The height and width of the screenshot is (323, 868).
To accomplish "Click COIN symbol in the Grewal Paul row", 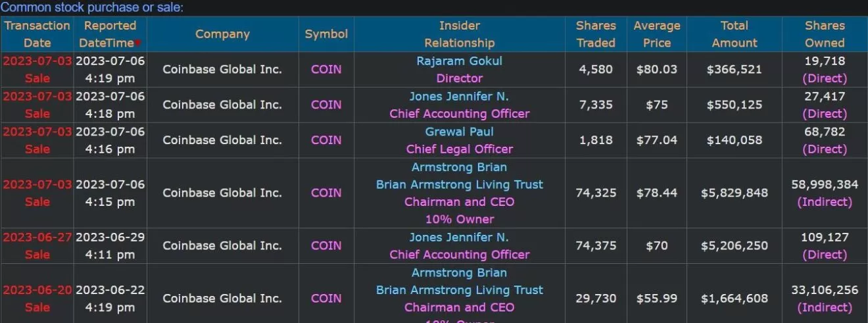I will pyautogui.click(x=326, y=140).
